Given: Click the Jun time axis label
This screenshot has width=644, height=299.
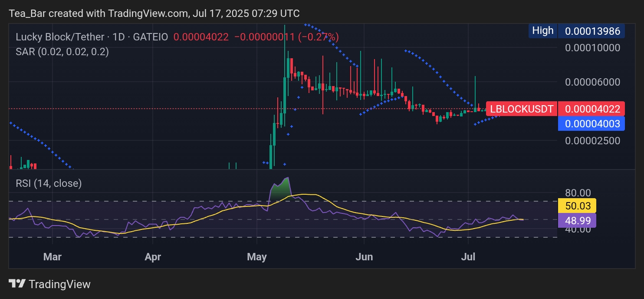Looking at the screenshot, I should 364,257.
